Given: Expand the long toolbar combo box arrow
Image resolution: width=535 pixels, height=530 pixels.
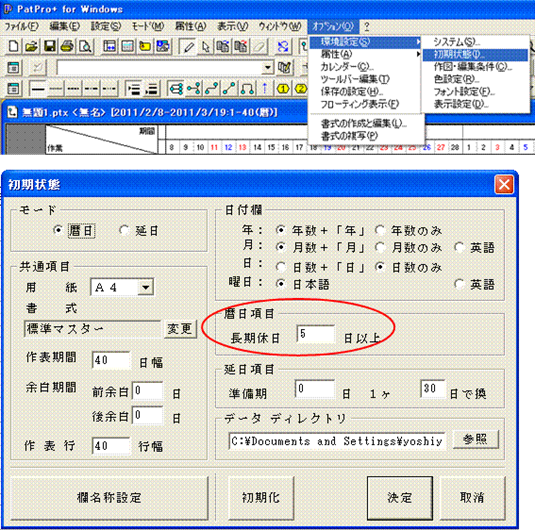Looking at the screenshot, I should pyautogui.click(x=268, y=68).
